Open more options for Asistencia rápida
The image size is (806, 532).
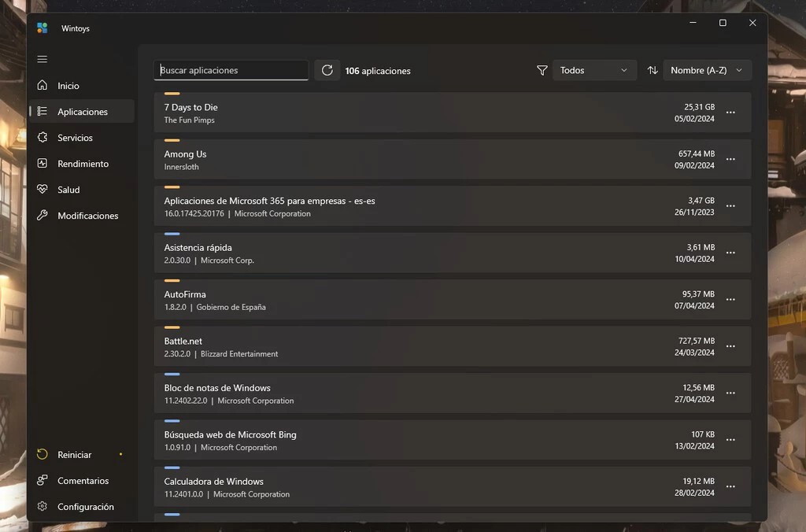[730, 253]
